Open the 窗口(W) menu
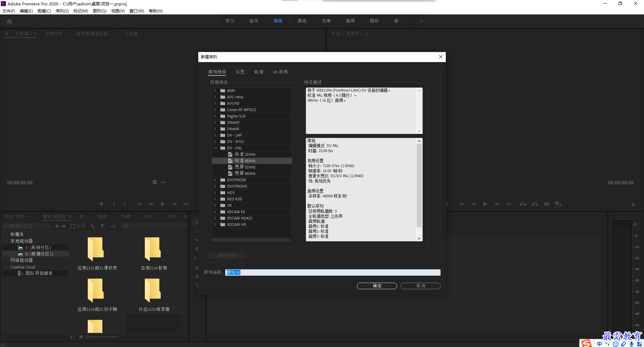 [x=137, y=11]
